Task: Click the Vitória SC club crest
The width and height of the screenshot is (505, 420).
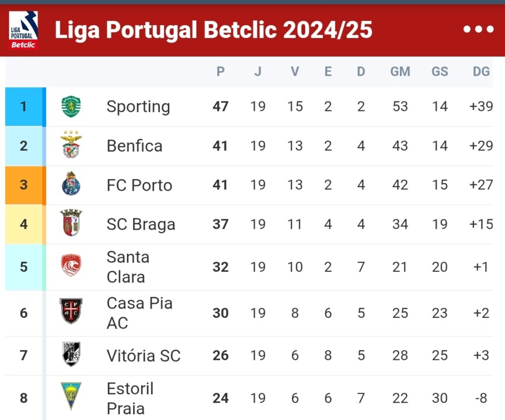Action: coord(71,355)
